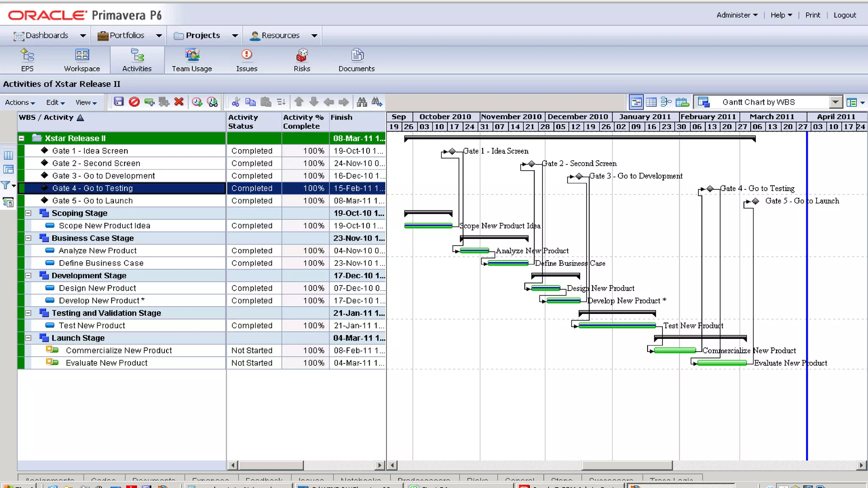Viewport: 868px width, 488px height.
Task: Open the EPS page
Action: [x=27, y=60]
